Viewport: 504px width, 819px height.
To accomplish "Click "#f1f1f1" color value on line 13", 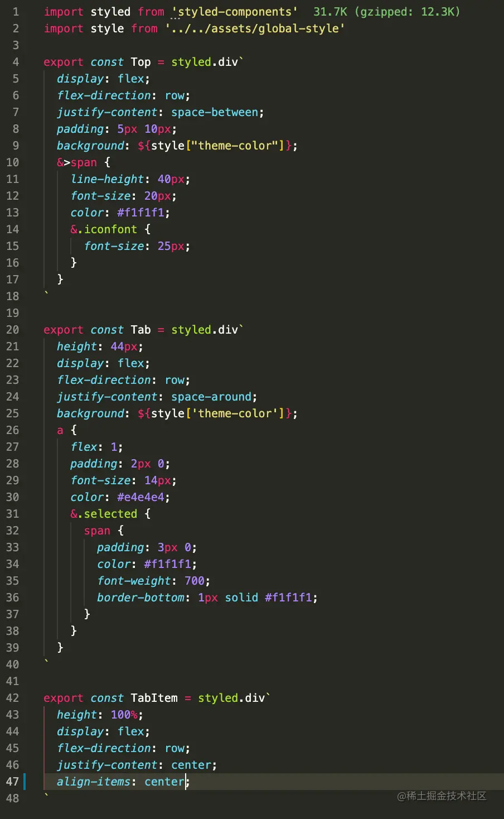I will point(141,213).
